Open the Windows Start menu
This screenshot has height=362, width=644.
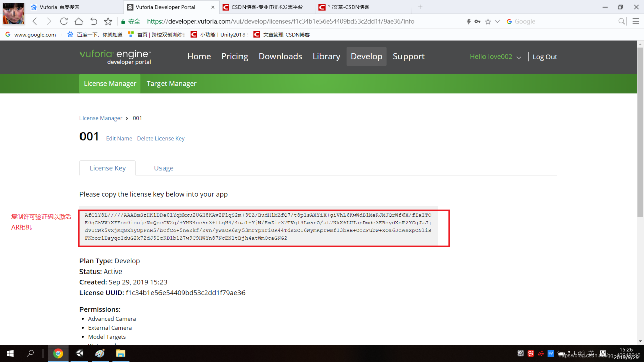click(x=10, y=353)
